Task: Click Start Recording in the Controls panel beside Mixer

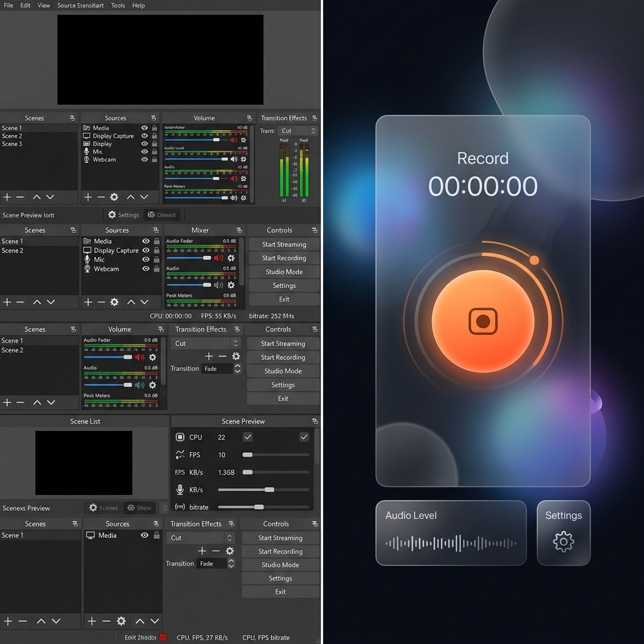Action: [284, 258]
